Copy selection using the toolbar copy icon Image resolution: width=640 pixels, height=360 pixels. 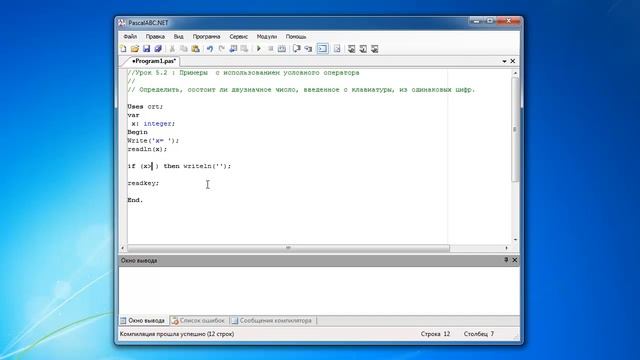pyautogui.click(x=184, y=49)
